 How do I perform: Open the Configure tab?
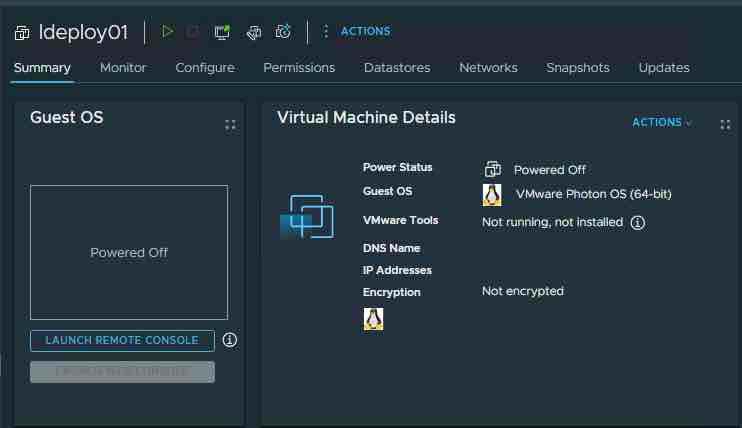coord(205,68)
